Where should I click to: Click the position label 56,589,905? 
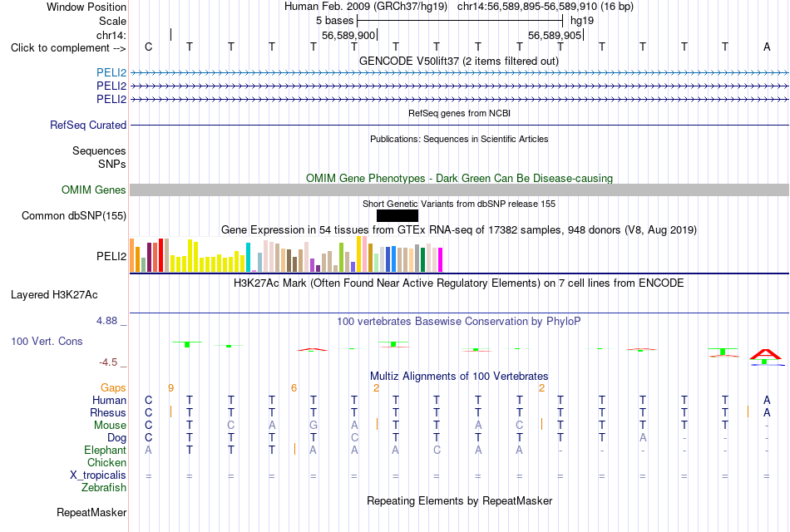click(x=555, y=35)
